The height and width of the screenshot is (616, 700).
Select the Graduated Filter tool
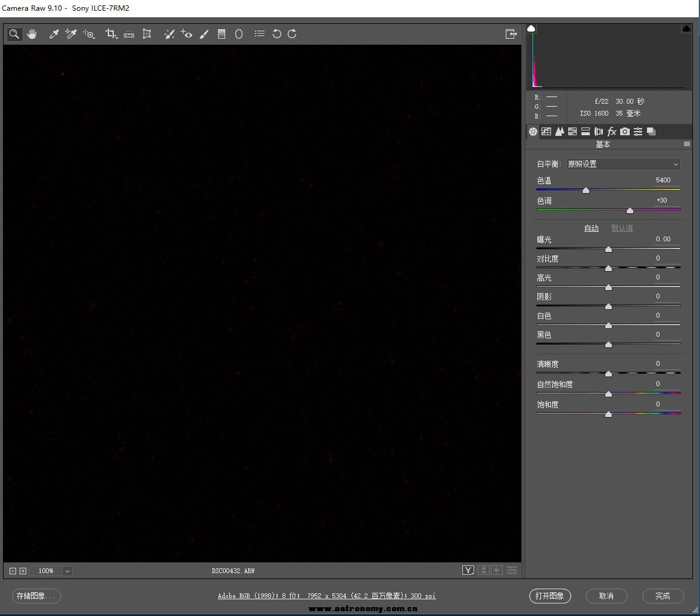[x=222, y=34]
